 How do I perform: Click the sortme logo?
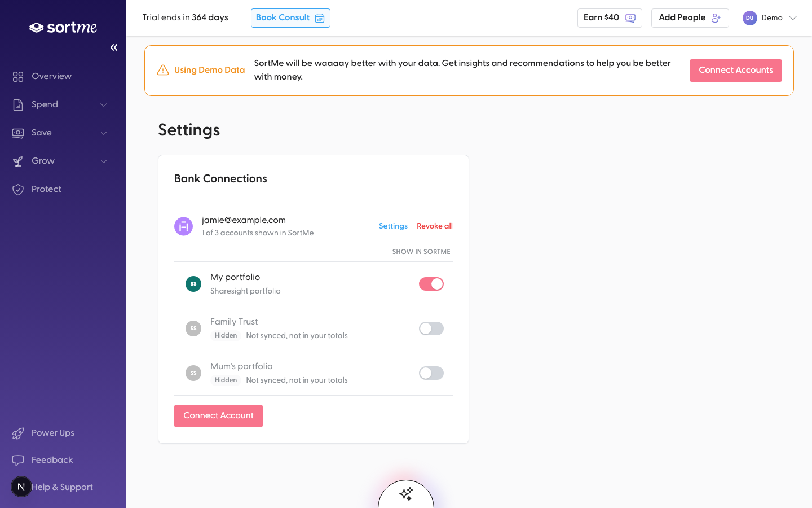pos(63,27)
